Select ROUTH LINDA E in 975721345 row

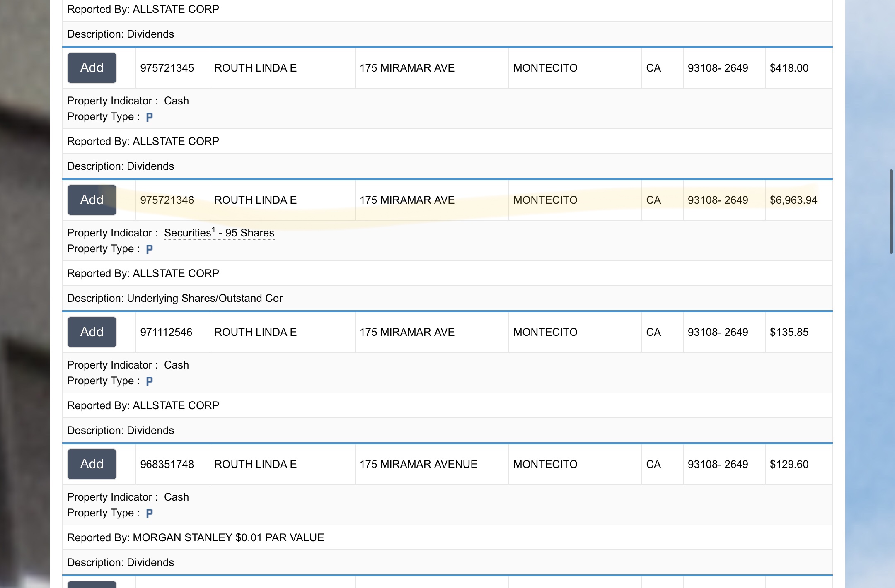tap(256, 68)
